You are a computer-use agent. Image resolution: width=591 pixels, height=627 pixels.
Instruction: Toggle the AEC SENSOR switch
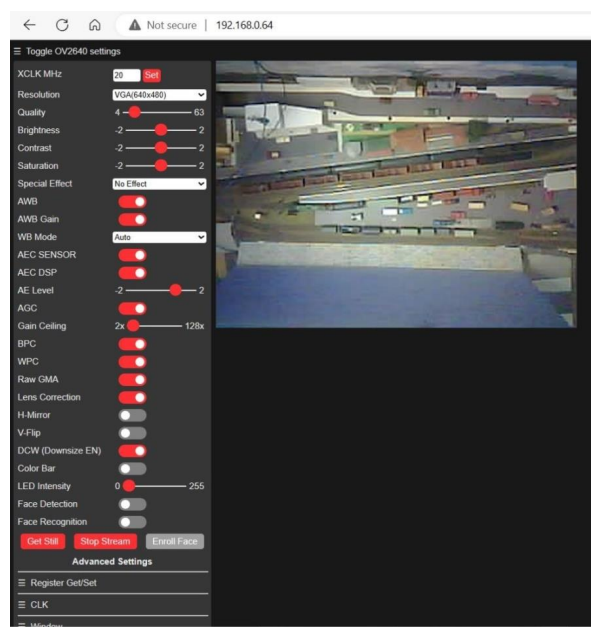pos(132,255)
